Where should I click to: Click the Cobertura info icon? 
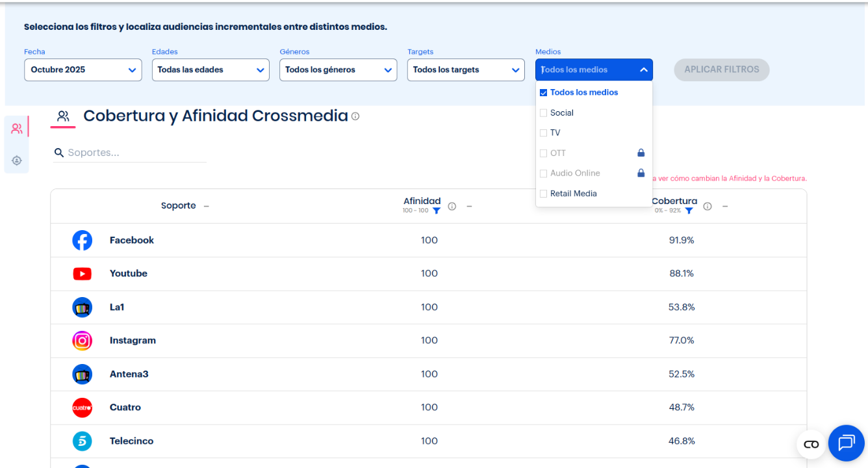point(708,206)
